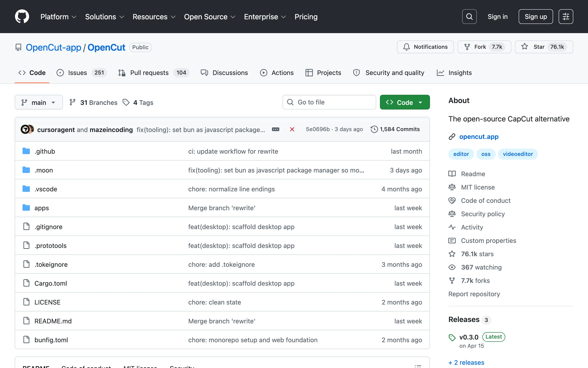Open the bunfig.toml file

coord(51,340)
